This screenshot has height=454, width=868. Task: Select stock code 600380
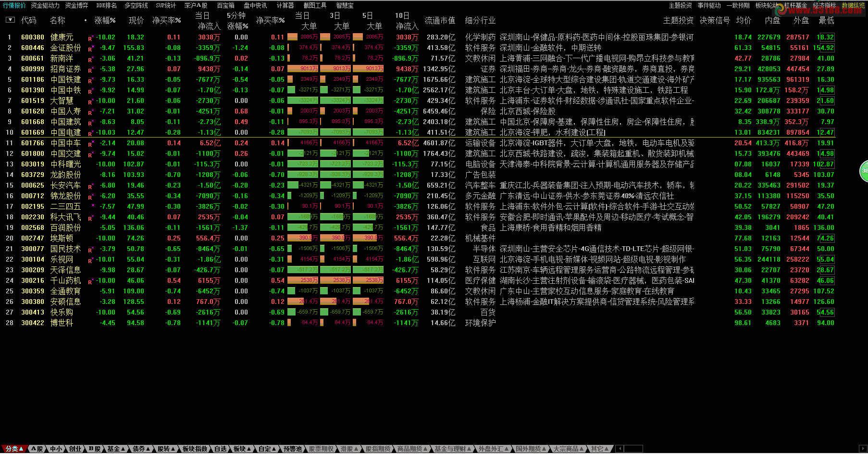(x=33, y=37)
